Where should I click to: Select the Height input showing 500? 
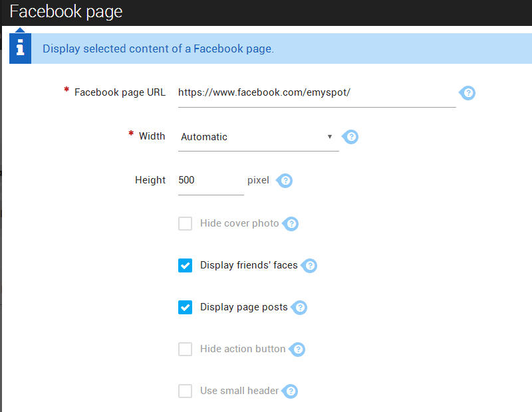coord(211,181)
